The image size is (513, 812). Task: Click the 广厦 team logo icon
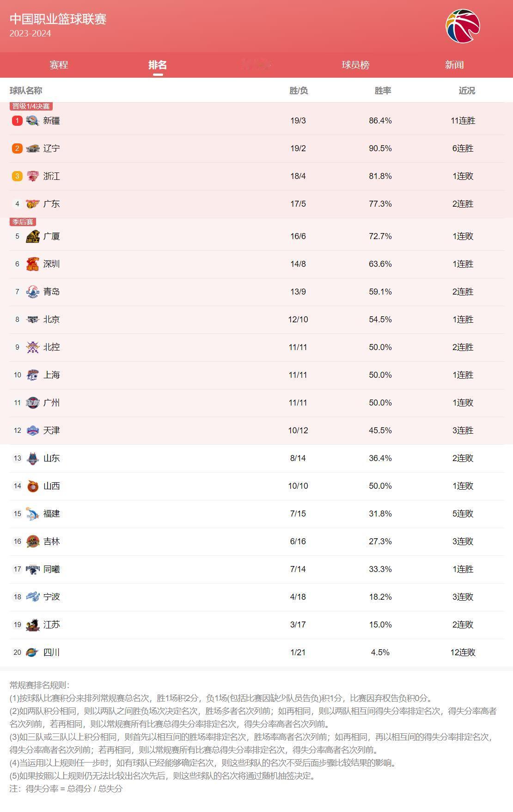click(x=32, y=236)
